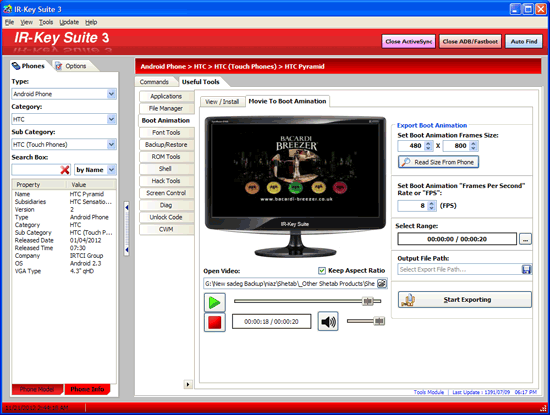Open the Type dropdown (Android Phone)
This screenshot has width=550, height=415.
(x=111, y=94)
